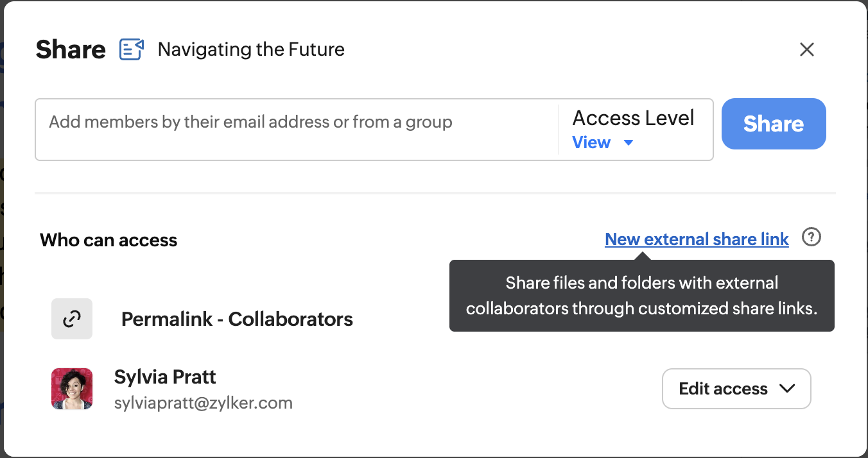The height and width of the screenshot is (458, 868).
Task: Click the Who can access heading
Action: click(x=108, y=240)
